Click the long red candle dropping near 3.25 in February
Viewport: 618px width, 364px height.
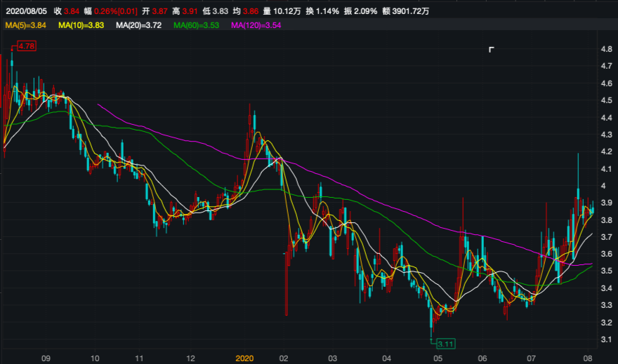pos(287,283)
